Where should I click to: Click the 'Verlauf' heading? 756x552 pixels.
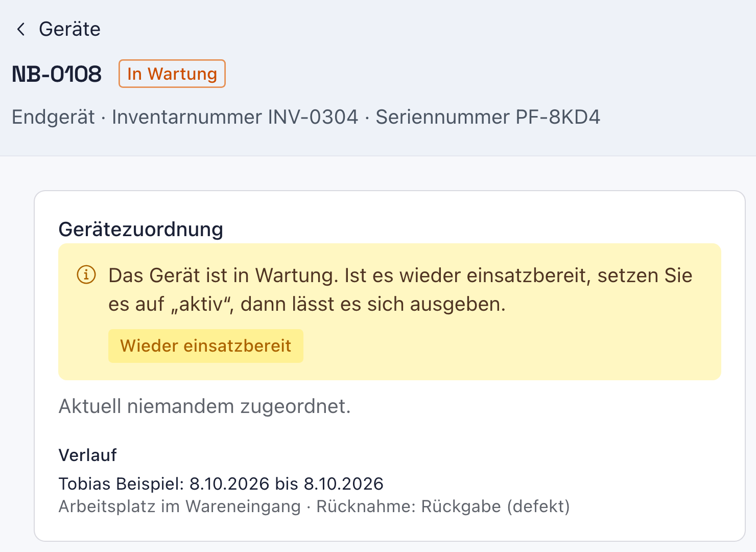point(88,455)
